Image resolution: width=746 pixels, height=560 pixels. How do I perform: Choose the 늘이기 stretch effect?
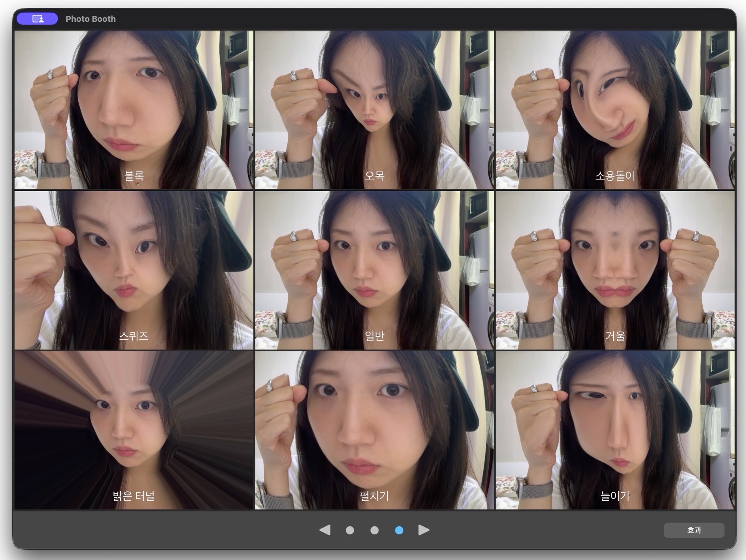click(x=615, y=430)
